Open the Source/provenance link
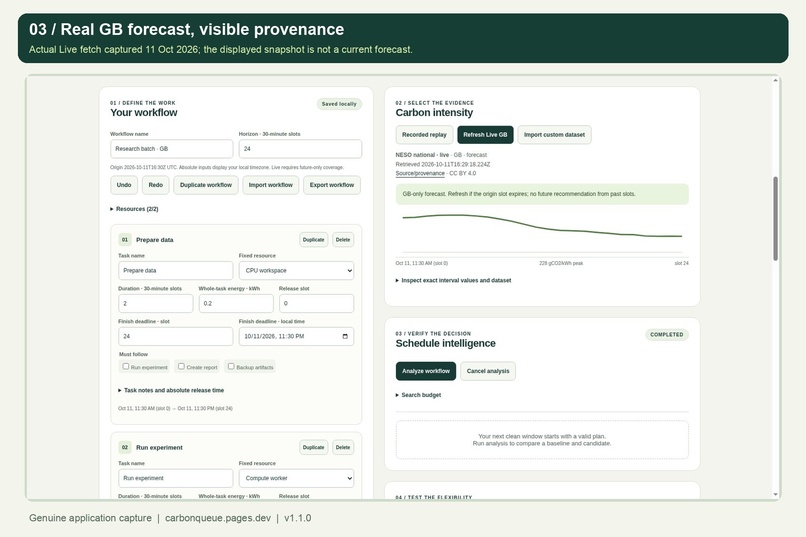806x537 pixels. tap(420, 174)
